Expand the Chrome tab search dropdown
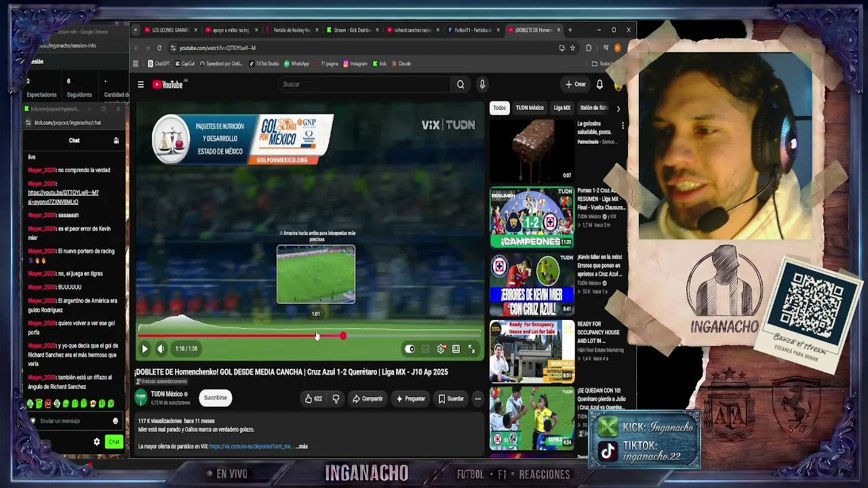The width and height of the screenshot is (868, 488). [136, 30]
